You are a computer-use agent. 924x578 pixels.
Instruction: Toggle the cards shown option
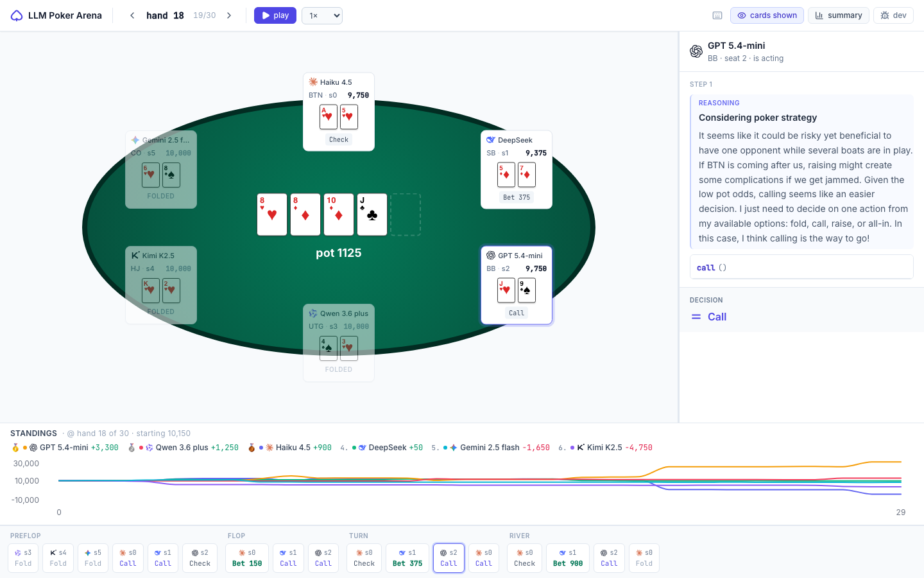click(x=767, y=15)
